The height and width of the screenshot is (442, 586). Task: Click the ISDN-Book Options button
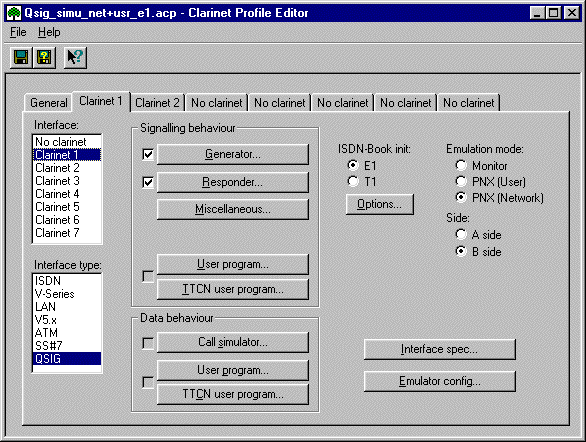tap(379, 204)
